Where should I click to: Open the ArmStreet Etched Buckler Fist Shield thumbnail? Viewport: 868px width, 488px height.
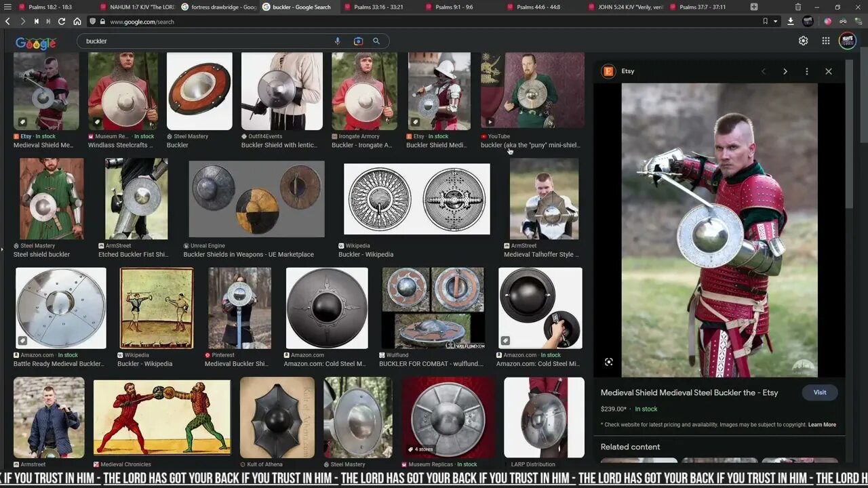click(136, 199)
